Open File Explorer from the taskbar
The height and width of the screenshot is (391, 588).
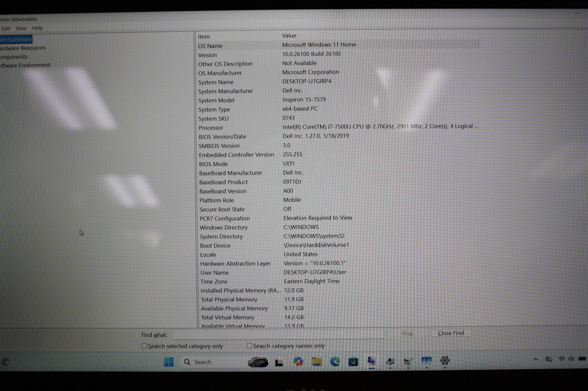point(317,362)
